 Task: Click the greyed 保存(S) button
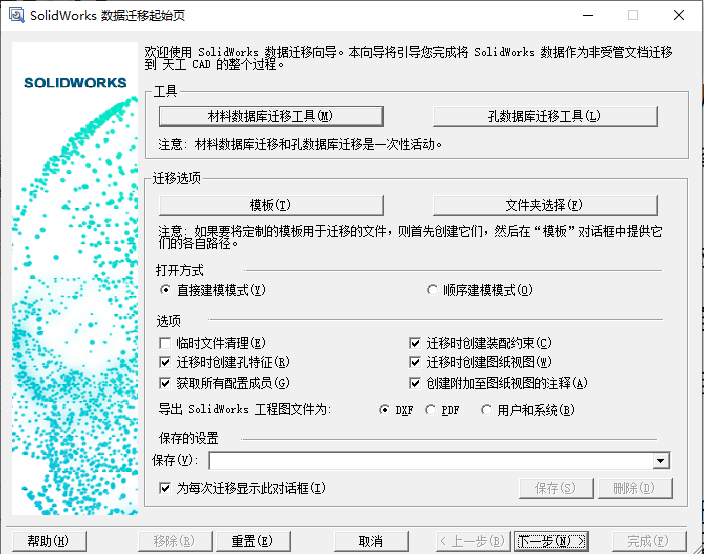click(556, 488)
